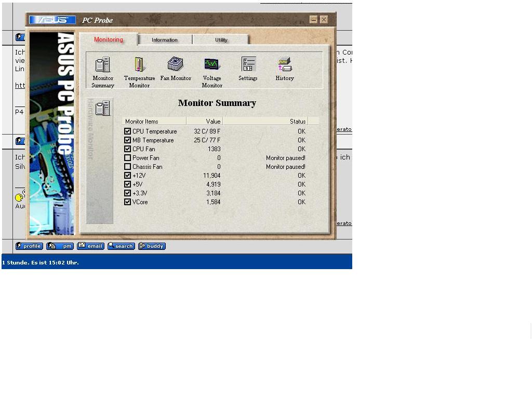Click the +3.3V value 3,184

click(214, 193)
